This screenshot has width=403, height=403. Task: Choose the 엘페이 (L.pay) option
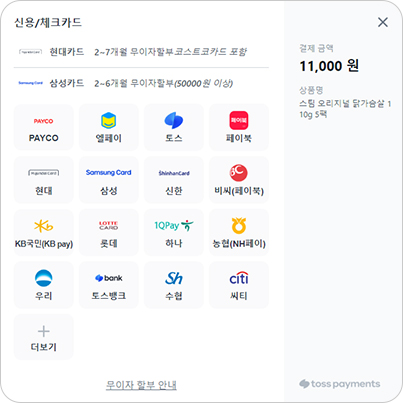click(x=109, y=127)
